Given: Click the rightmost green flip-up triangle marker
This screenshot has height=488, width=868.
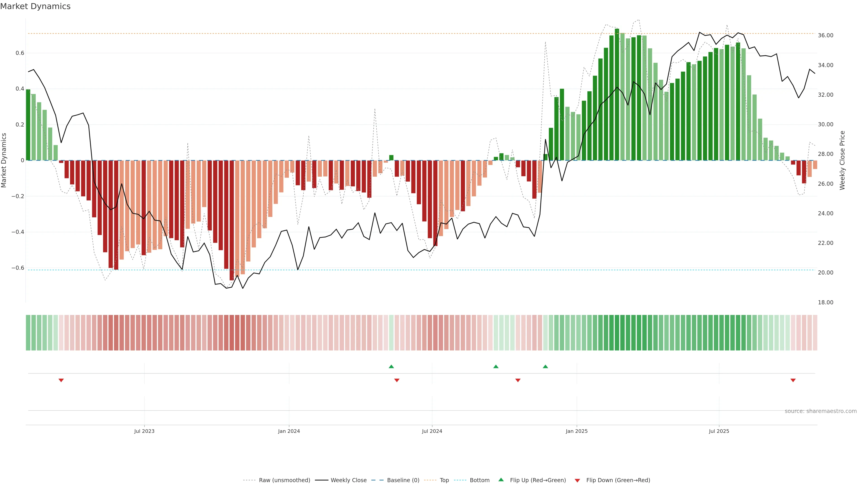Looking at the screenshot, I should (545, 366).
